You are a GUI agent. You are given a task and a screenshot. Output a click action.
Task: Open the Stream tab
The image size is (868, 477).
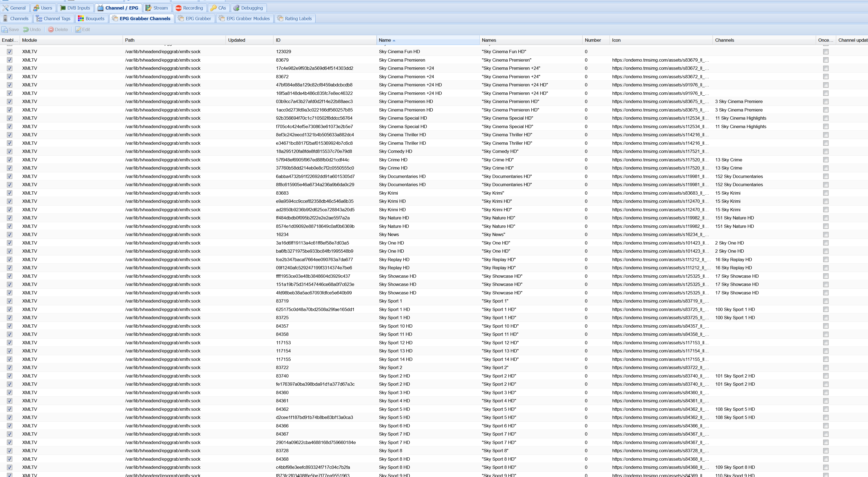[157, 8]
